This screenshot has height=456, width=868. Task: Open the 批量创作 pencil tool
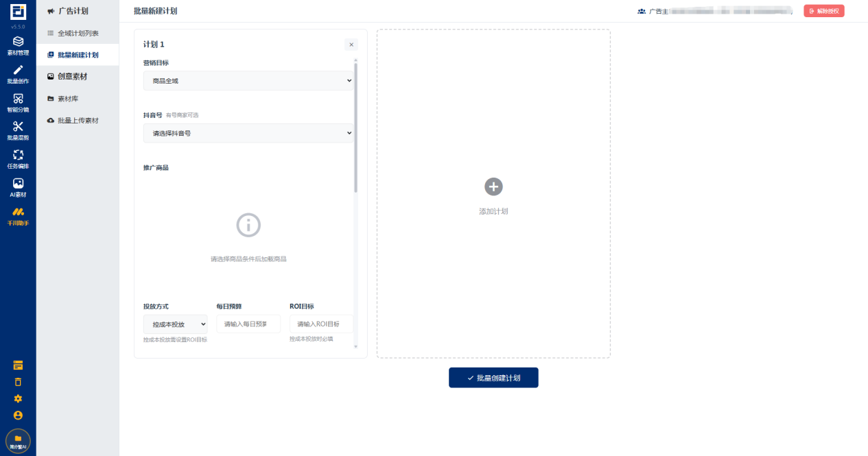click(x=18, y=74)
